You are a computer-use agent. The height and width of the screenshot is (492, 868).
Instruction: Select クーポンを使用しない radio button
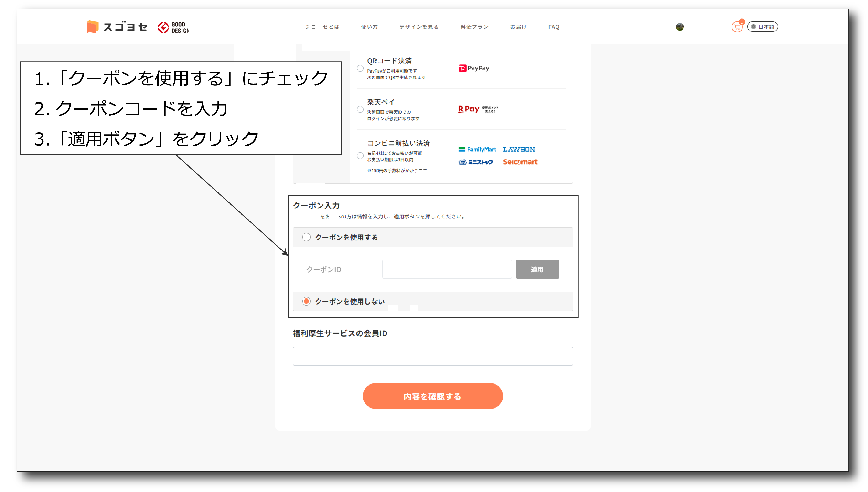pos(306,301)
